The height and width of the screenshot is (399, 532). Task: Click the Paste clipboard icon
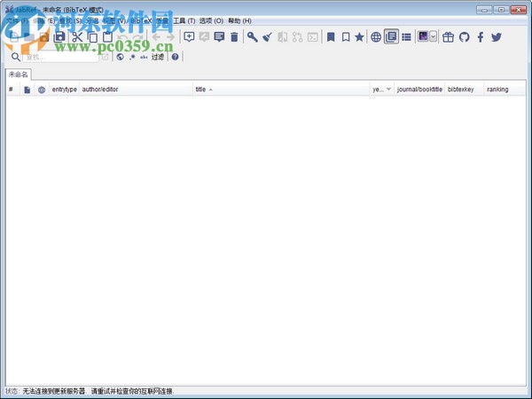click(107, 36)
